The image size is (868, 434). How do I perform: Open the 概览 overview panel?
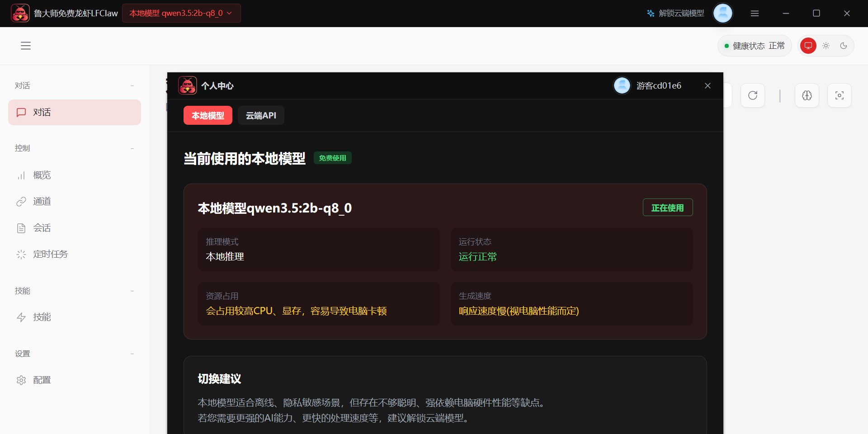[x=42, y=175]
